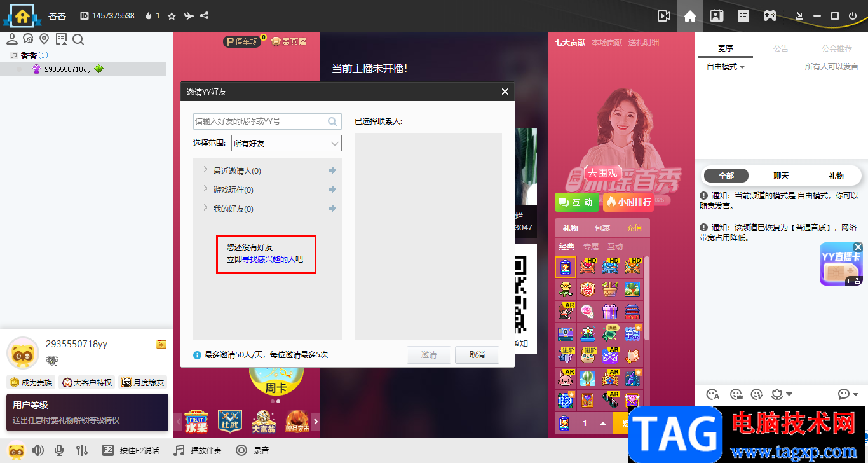868x463 pixels.
Task: Increase gift quantity with up arrow
Action: coord(603,423)
